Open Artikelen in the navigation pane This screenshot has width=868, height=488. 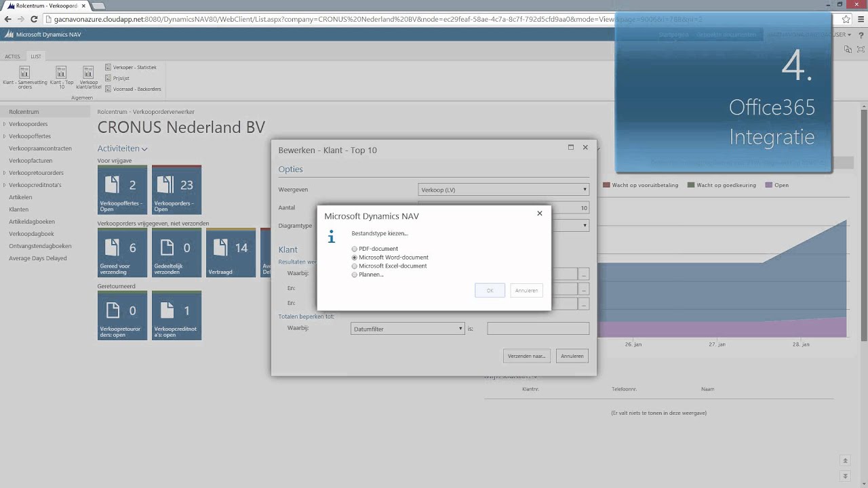click(x=20, y=197)
